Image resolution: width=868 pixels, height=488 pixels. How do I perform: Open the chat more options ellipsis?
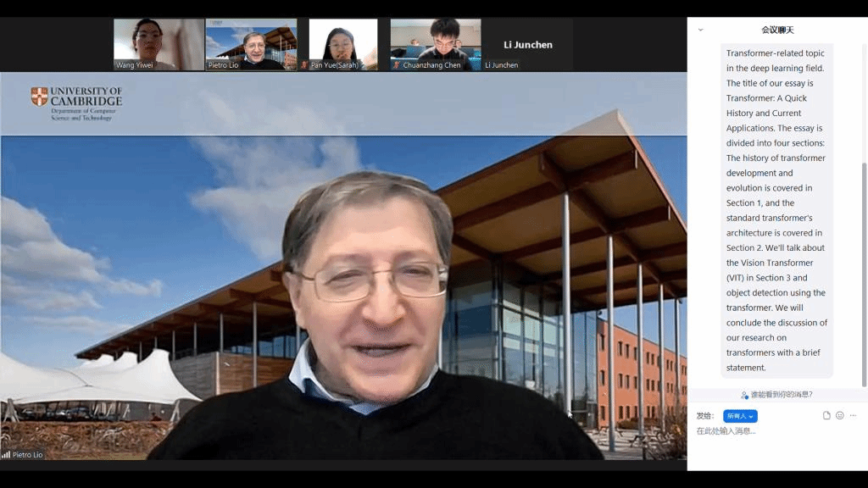pyautogui.click(x=853, y=415)
